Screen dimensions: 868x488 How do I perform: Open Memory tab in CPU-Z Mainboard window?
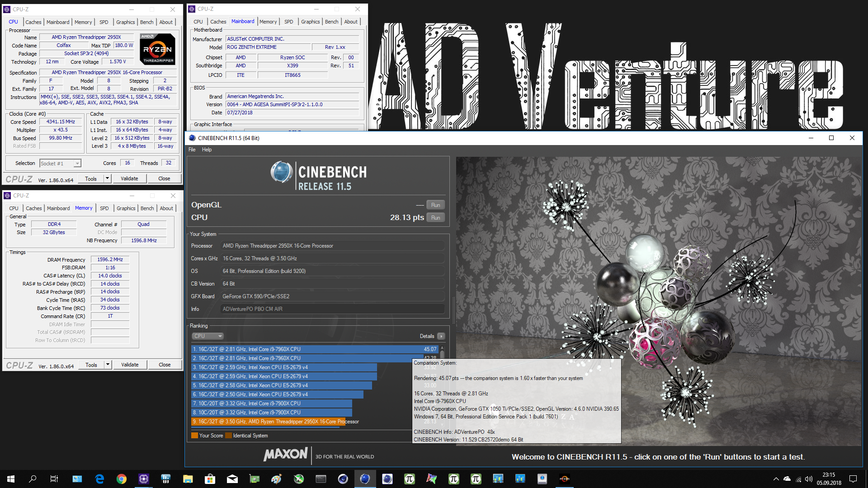(268, 22)
